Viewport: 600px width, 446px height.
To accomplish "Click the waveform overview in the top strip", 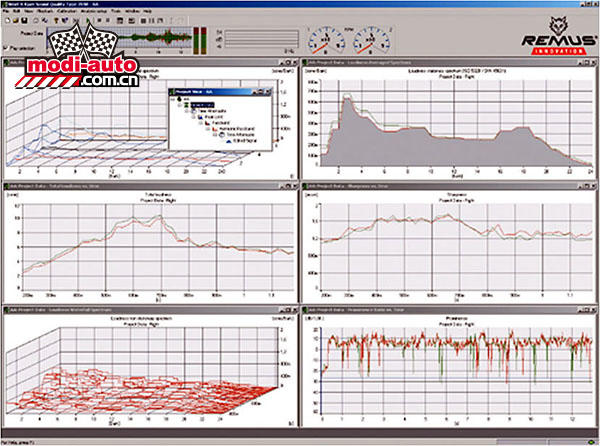I will tap(119, 39).
